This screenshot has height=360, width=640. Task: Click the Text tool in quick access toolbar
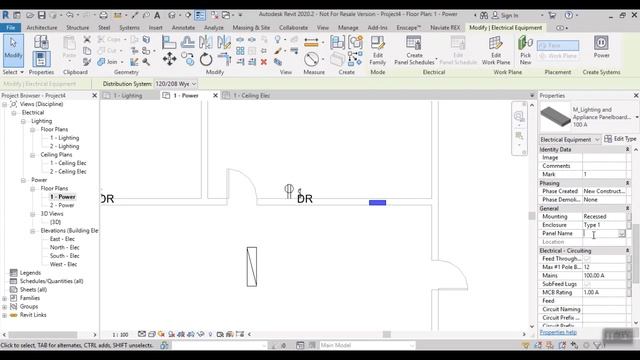pos(157,15)
